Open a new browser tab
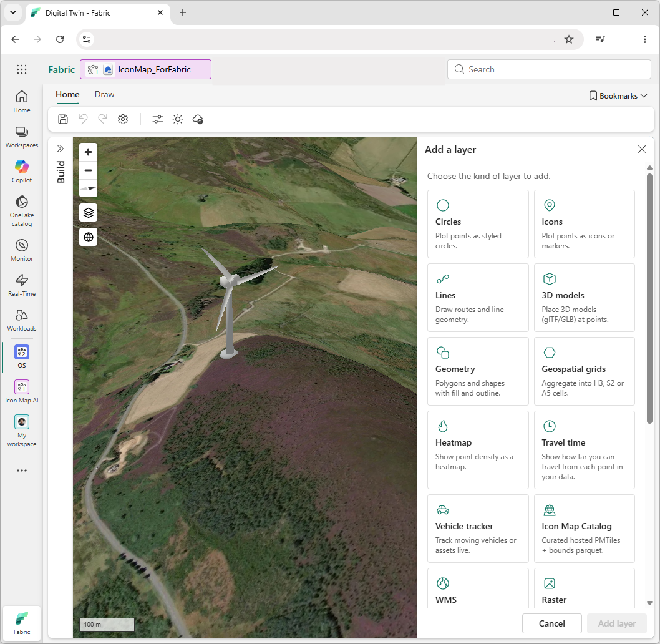Viewport: 660px width, 644px height. pos(183,12)
